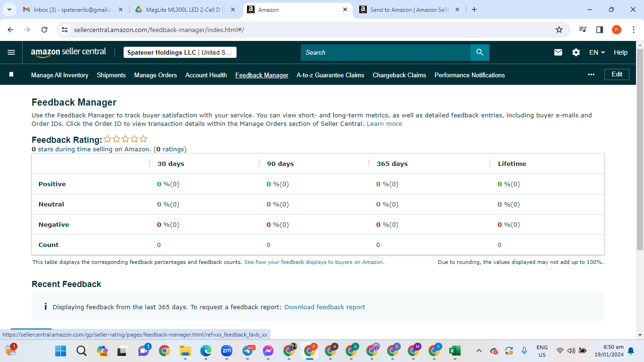
Task: Close the Send to Amazon tab
Action: 457,9
